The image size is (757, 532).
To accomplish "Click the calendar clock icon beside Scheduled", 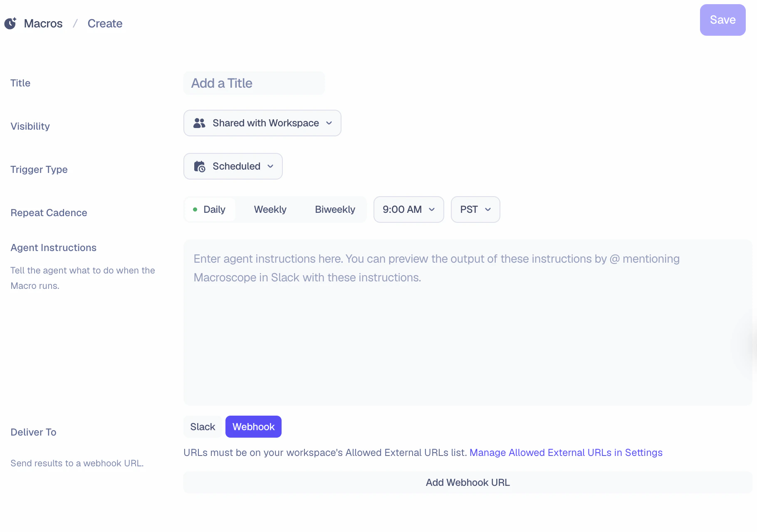I will pyautogui.click(x=200, y=166).
